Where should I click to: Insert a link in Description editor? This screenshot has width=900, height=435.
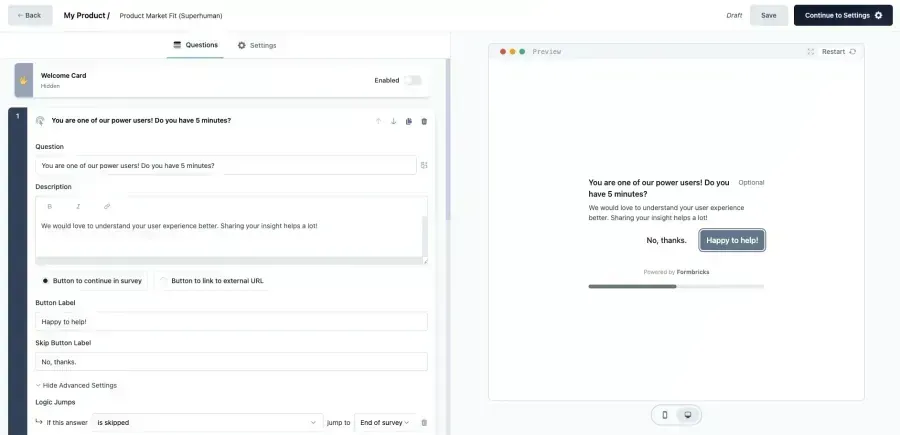(x=107, y=206)
